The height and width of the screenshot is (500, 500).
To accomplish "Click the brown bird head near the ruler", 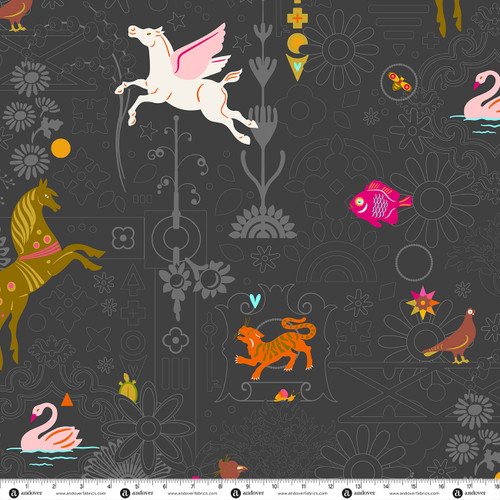I will (x=231, y=468).
